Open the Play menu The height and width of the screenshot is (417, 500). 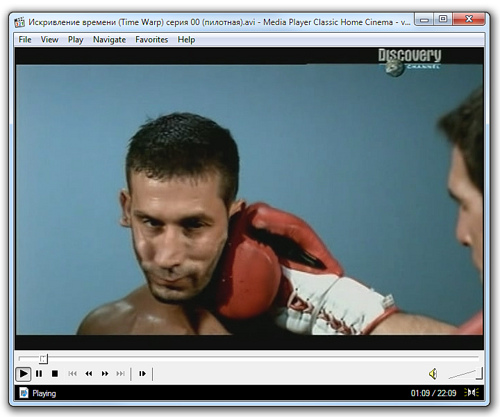click(x=75, y=40)
